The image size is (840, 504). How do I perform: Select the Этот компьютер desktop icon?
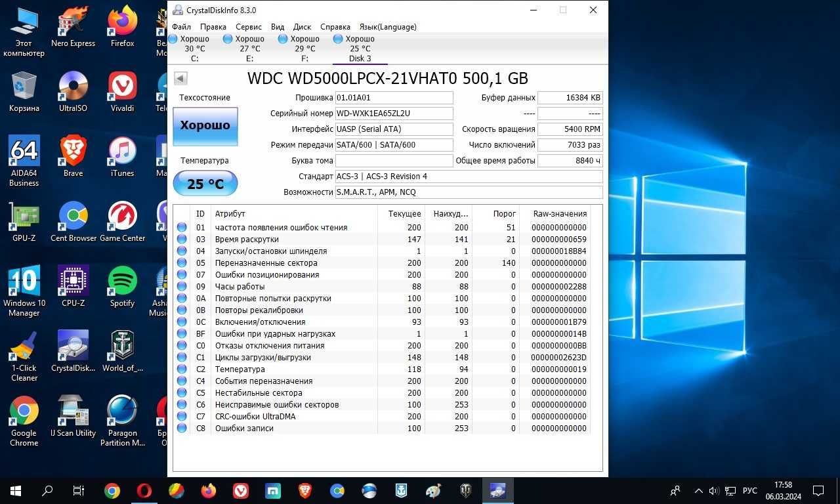24,32
